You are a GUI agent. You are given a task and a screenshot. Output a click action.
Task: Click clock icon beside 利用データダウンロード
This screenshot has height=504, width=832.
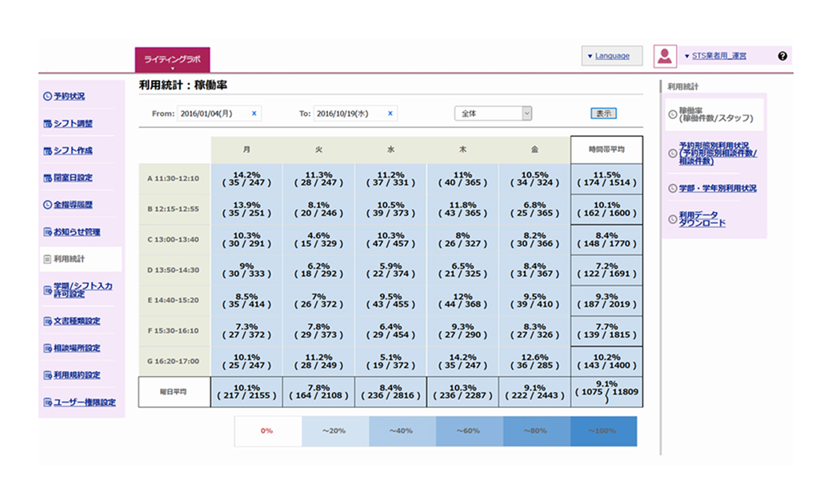click(x=671, y=218)
